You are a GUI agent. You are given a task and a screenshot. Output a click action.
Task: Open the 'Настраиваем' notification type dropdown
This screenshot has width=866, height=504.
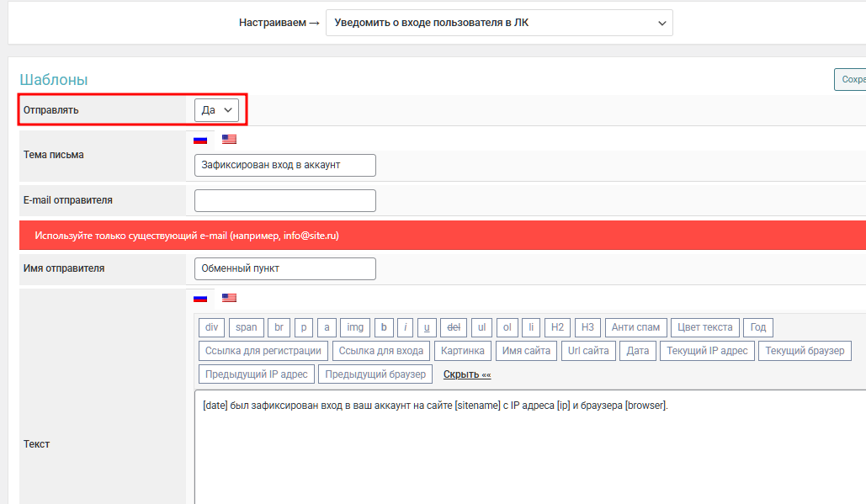click(499, 23)
